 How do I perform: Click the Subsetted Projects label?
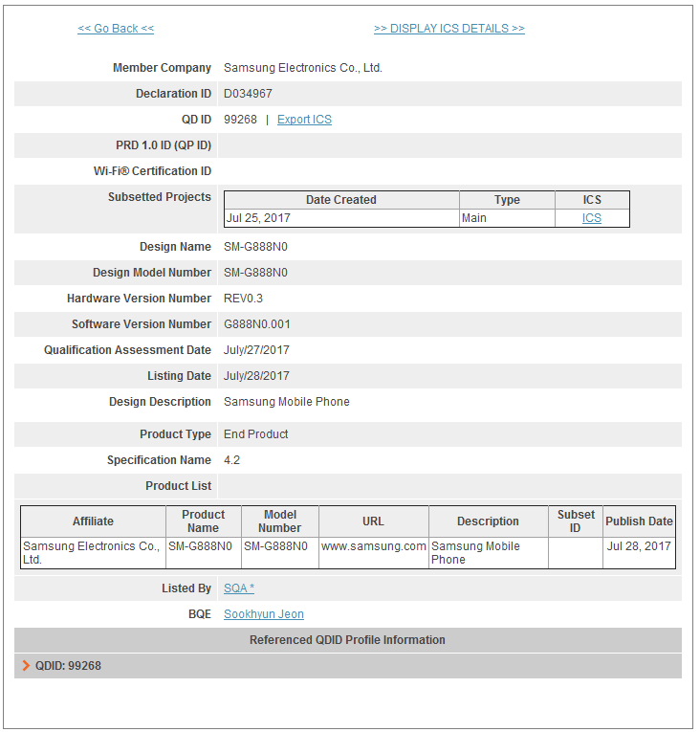tap(160, 197)
